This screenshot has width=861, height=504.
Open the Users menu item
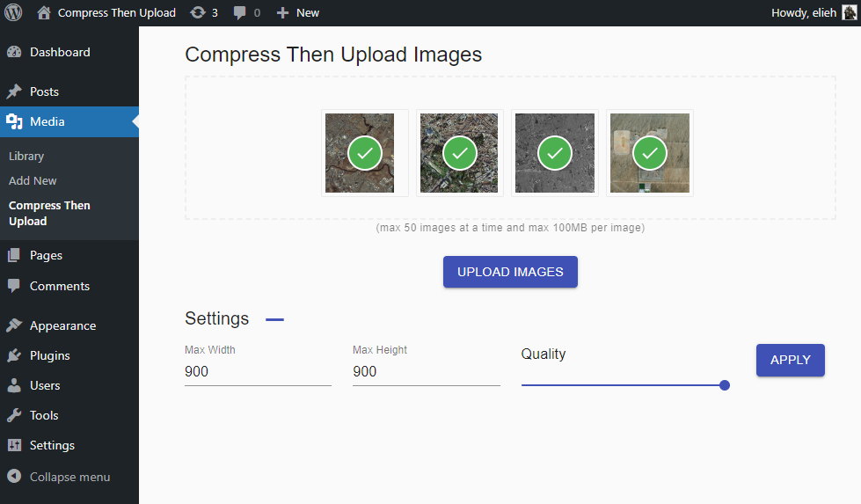pyautogui.click(x=69, y=385)
